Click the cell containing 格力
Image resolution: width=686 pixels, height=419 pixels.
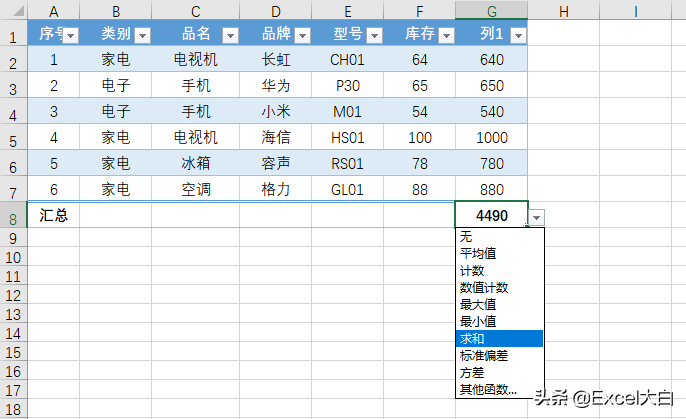[276, 189]
